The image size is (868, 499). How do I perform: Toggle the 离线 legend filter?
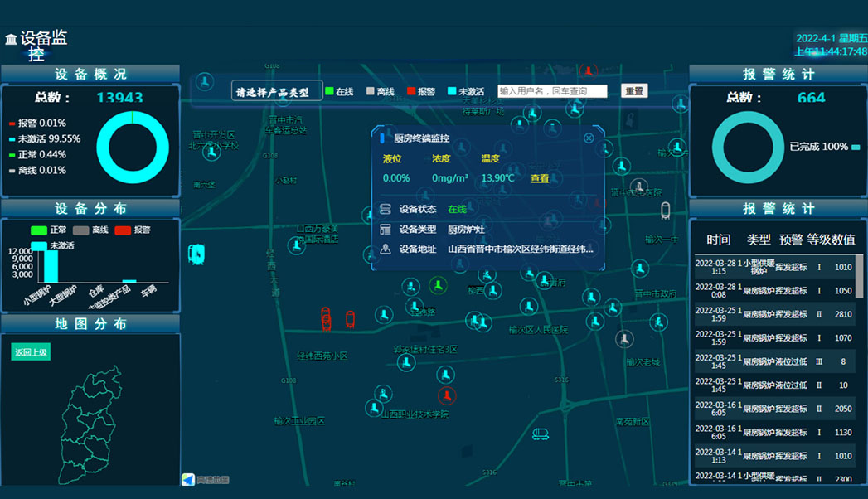378,90
